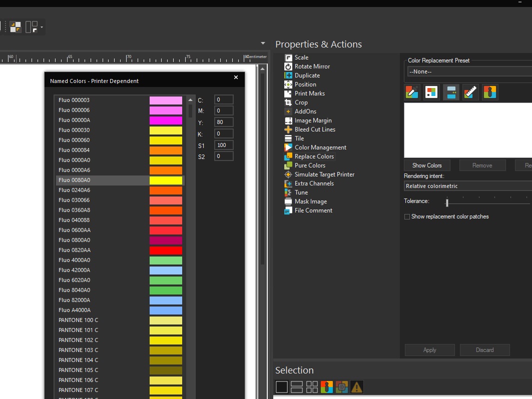Select the Fluo 0360A8 row

click(120, 210)
